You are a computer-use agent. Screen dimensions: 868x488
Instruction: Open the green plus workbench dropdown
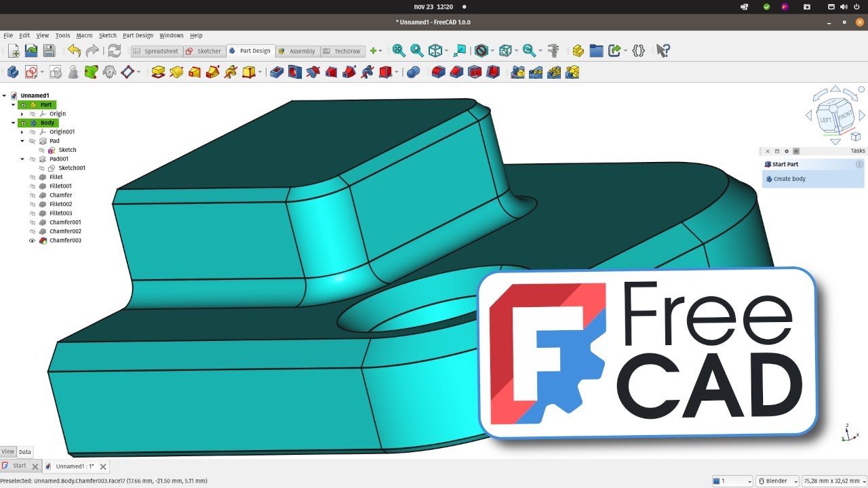376,51
